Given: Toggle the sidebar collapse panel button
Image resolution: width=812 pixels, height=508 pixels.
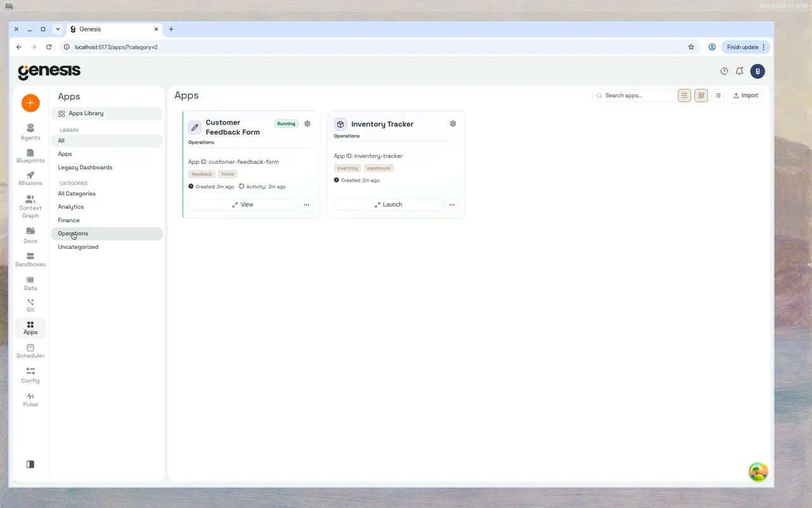Looking at the screenshot, I should 30,464.
